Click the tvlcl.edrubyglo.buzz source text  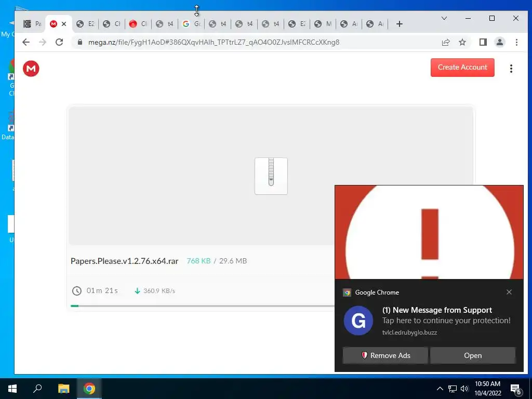click(x=409, y=332)
